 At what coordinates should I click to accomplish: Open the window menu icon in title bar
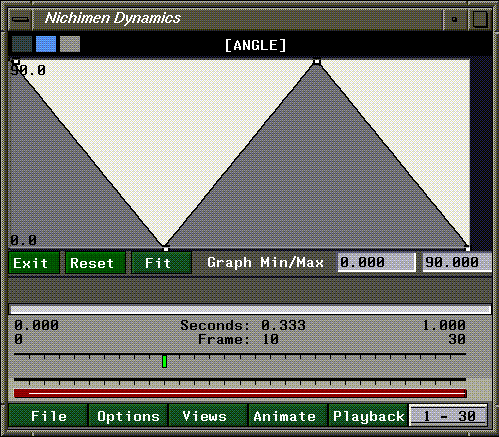(x=20, y=19)
